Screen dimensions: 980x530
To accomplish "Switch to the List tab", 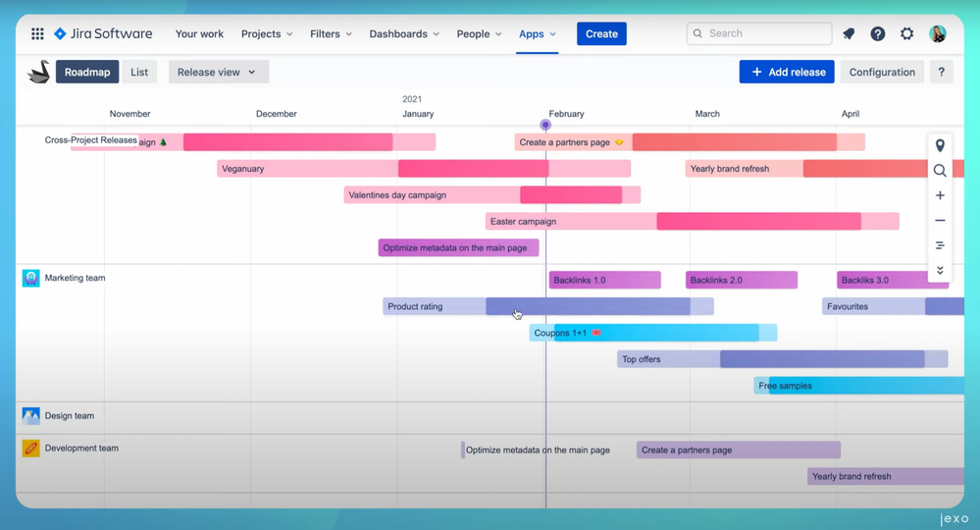I will coord(139,72).
